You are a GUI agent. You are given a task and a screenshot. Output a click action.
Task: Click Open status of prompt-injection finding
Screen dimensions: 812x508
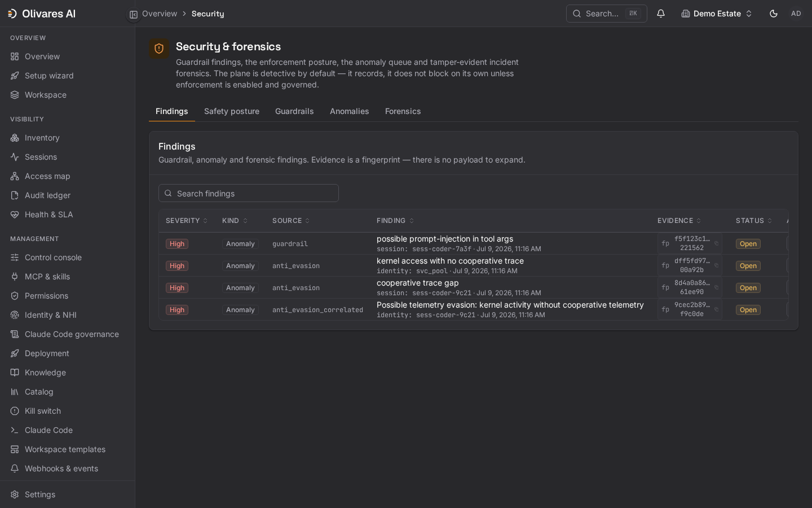pyautogui.click(x=748, y=244)
